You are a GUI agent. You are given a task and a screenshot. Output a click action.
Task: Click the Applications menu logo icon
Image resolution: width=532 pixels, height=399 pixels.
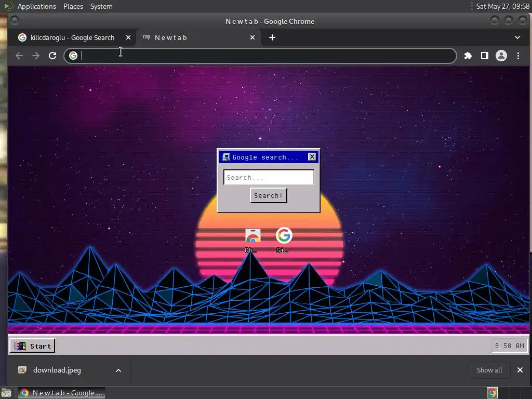8,6
